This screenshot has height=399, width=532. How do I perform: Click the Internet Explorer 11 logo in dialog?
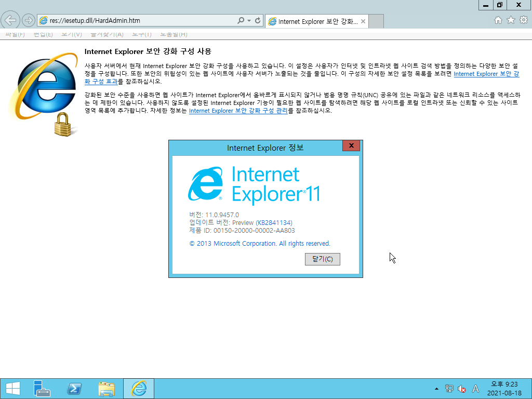tap(254, 185)
